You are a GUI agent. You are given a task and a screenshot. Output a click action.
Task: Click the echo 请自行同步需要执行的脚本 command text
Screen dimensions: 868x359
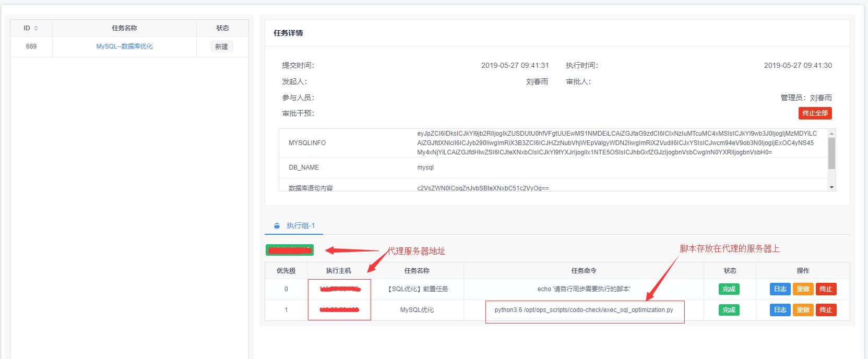584,289
